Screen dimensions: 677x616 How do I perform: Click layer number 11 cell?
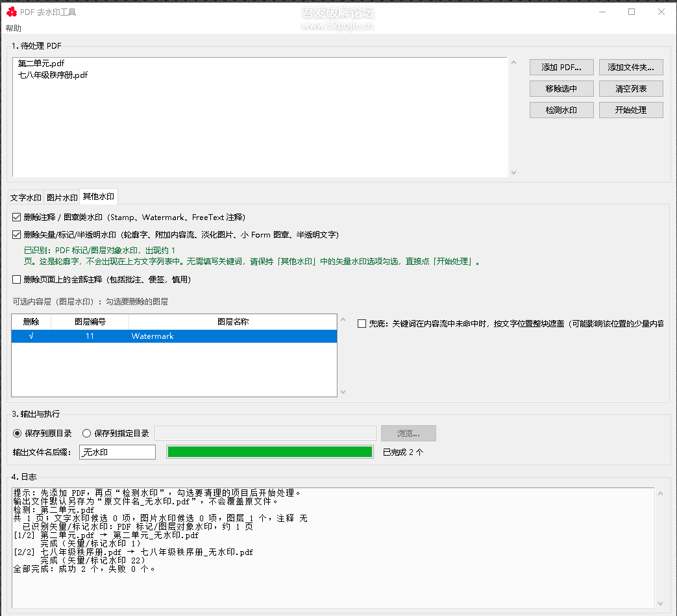pos(90,336)
